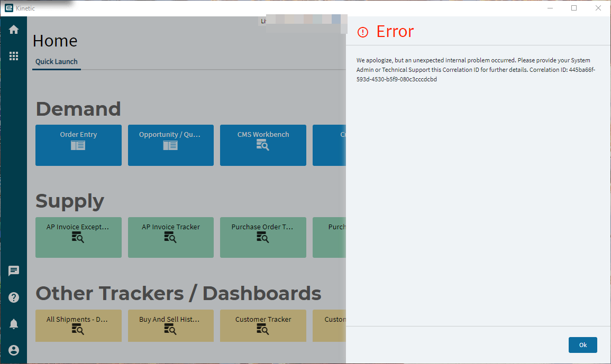Click the Buy And Sell History search icon
This screenshot has width=611, height=364.
click(170, 329)
